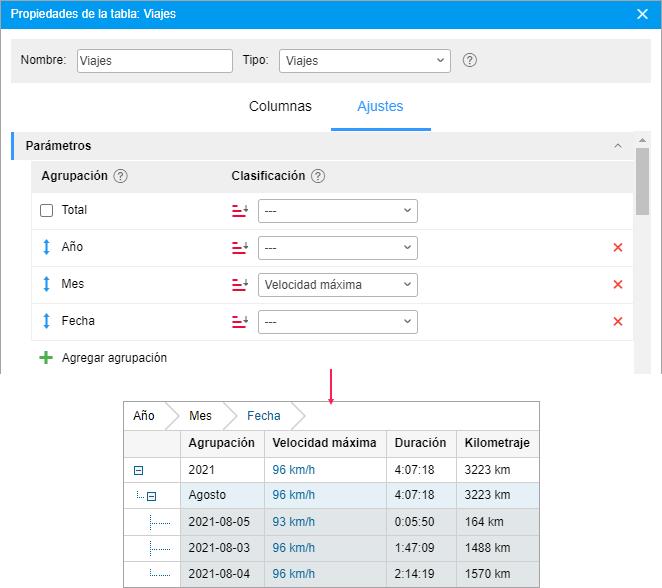Image resolution: width=662 pixels, height=588 pixels.
Task: Open the Tipo dropdown
Action: 364,60
